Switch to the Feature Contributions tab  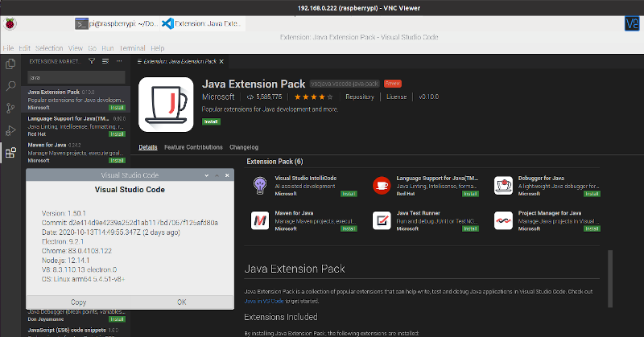click(x=193, y=147)
